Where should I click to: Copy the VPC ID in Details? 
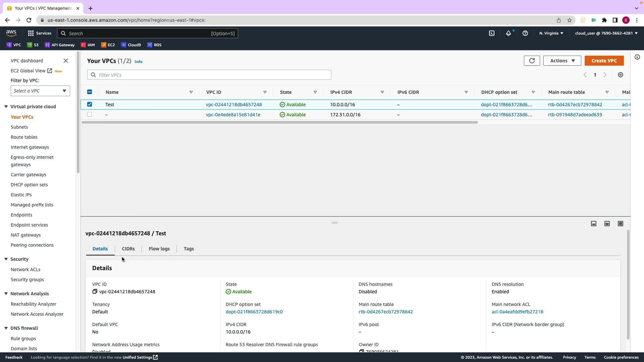coord(95,292)
